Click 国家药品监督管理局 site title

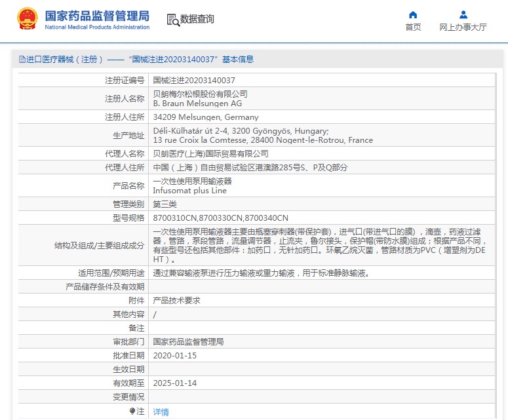97,16
